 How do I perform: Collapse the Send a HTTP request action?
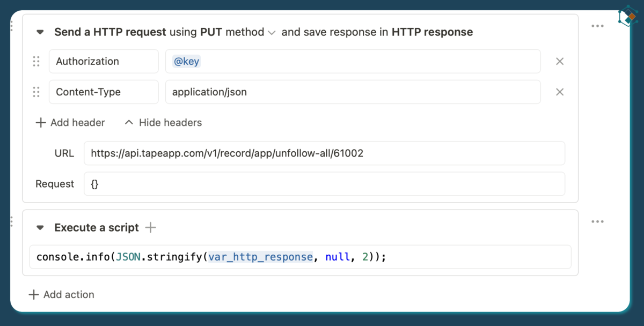pyautogui.click(x=40, y=32)
